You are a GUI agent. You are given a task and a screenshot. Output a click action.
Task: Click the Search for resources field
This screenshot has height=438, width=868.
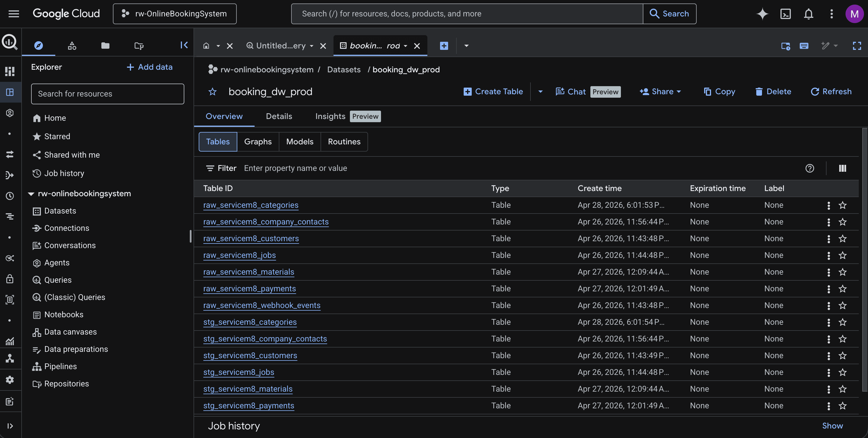coord(107,94)
